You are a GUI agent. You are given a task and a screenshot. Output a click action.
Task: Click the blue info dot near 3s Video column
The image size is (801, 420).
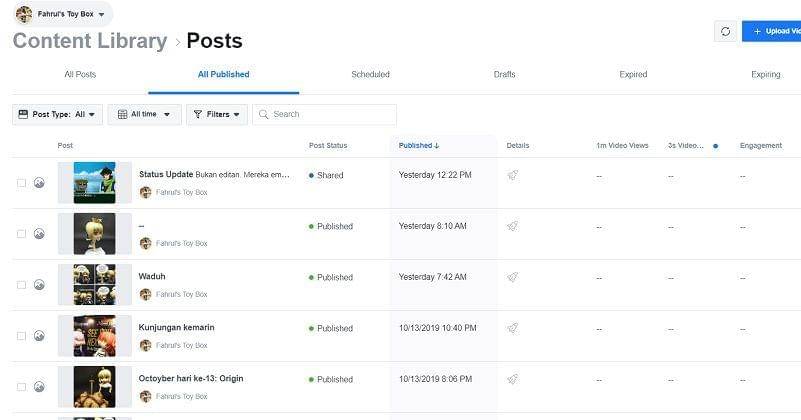pos(715,146)
